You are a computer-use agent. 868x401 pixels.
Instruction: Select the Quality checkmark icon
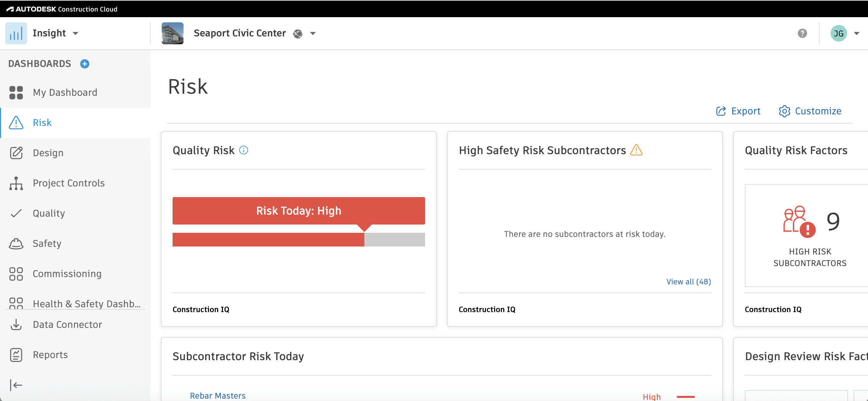(x=16, y=213)
